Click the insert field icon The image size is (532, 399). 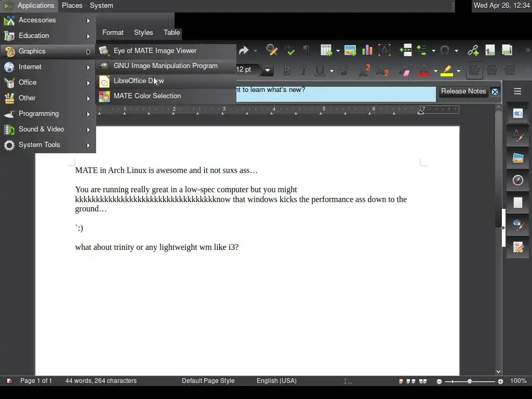coord(422,50)
